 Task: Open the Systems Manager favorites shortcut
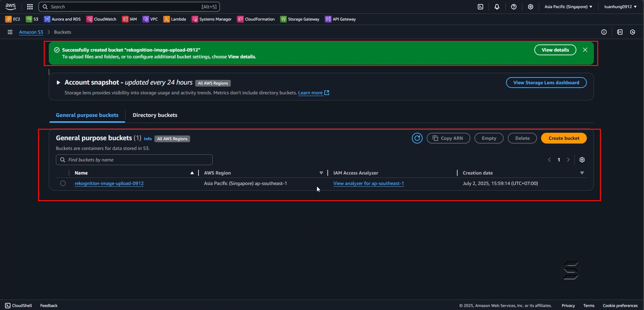coord(212,19)
